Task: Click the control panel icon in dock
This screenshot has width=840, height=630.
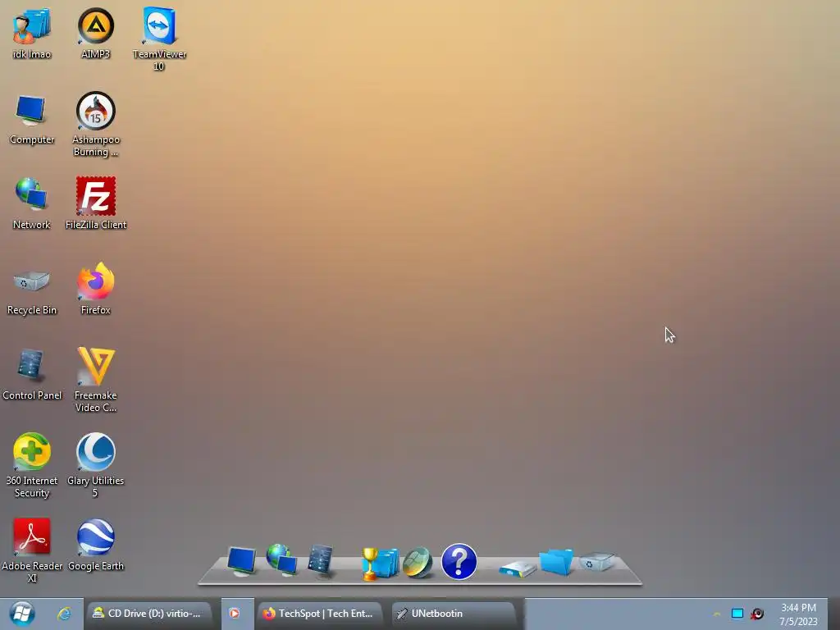Action: tap(321, 561)
